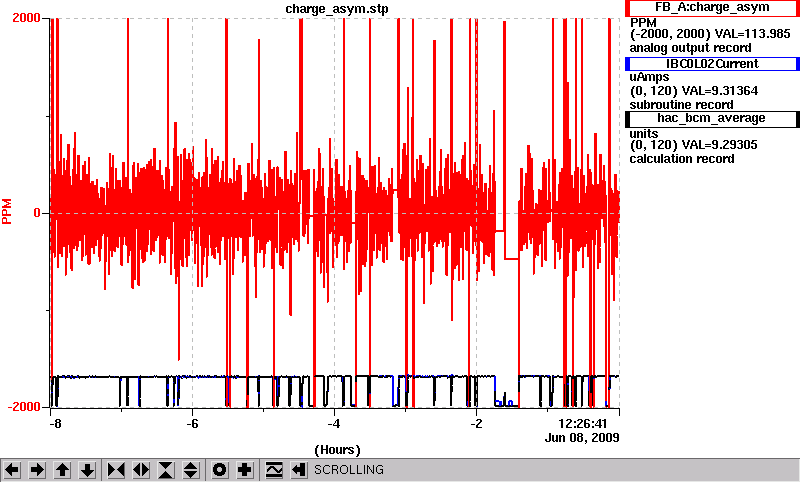
Task: Click the 'subroutine record' text
Action: tap(682, 105)
